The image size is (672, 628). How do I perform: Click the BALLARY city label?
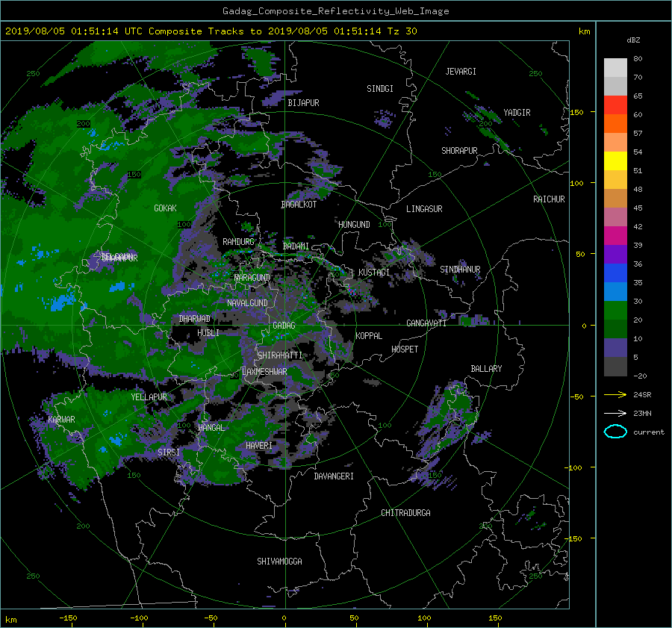click(486, 369)
